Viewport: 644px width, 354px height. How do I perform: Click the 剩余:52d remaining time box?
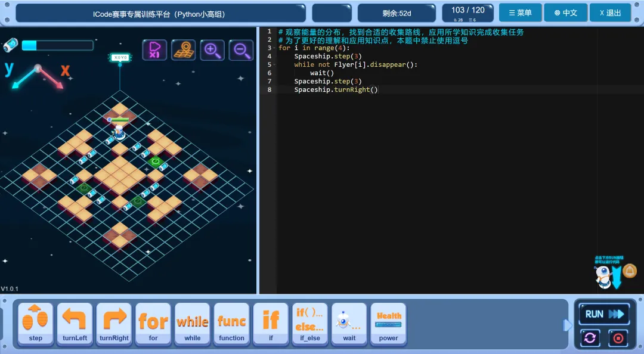pyautogui.click(x=397, y=13)
